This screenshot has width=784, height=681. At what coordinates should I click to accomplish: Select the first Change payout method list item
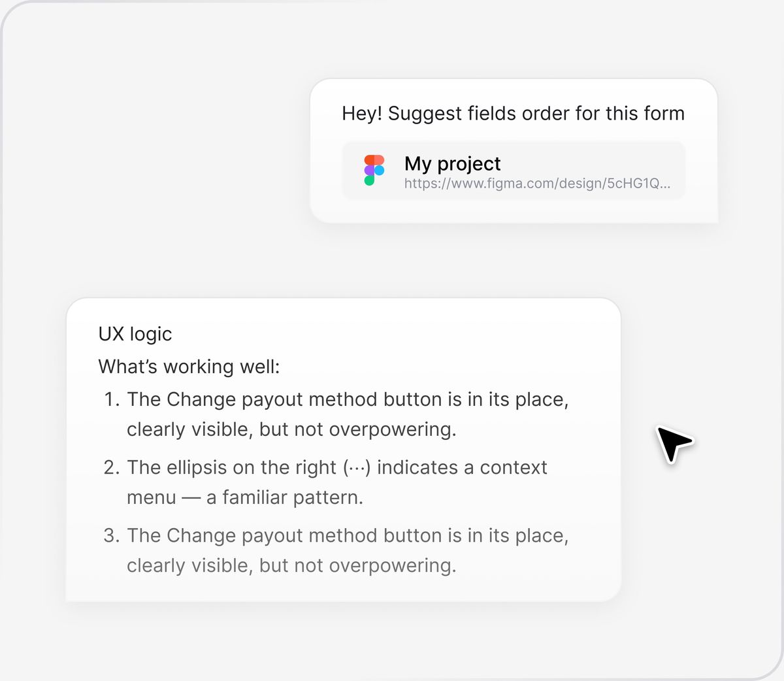(x=336, y=414)
